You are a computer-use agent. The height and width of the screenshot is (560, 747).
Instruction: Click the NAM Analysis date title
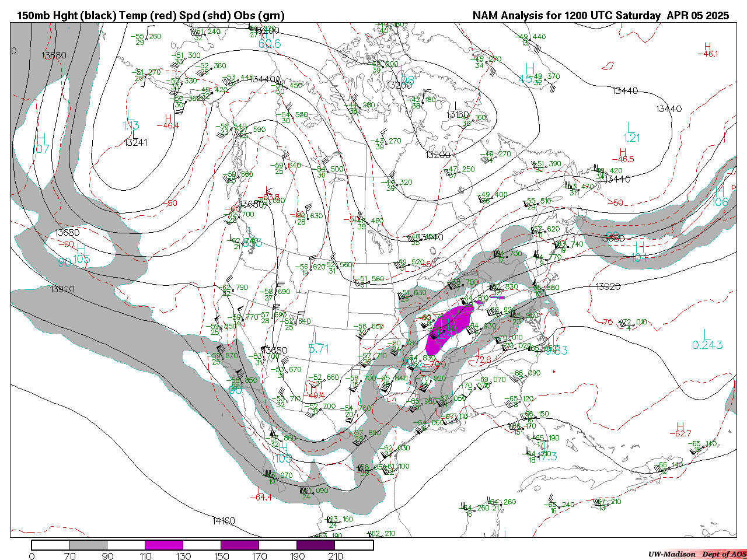click(601, 16)
